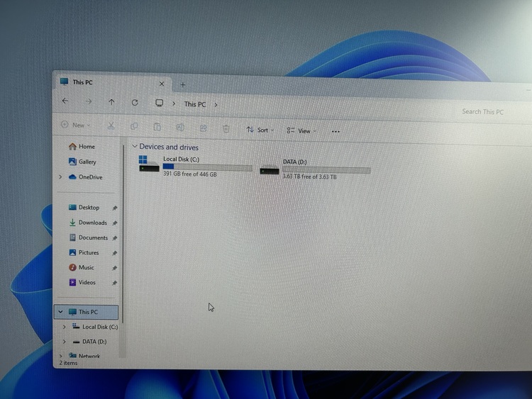Expand OneDrive in the navigation pane
This screenshot has height=399, width=532.
coord(60,177)
